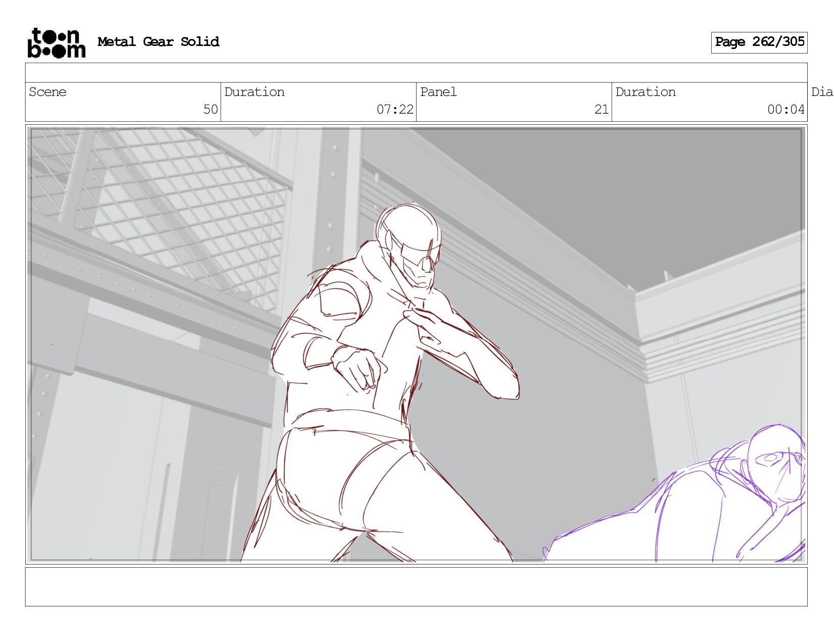The image size is (834, 644).
Task: Click the blank header bar above Scene row
Action: coord(416,73)
